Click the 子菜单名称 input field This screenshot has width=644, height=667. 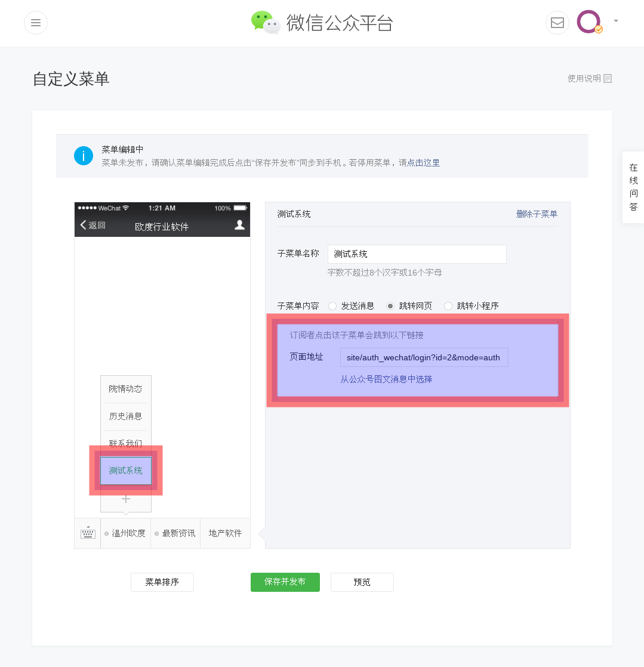[417, 254]
